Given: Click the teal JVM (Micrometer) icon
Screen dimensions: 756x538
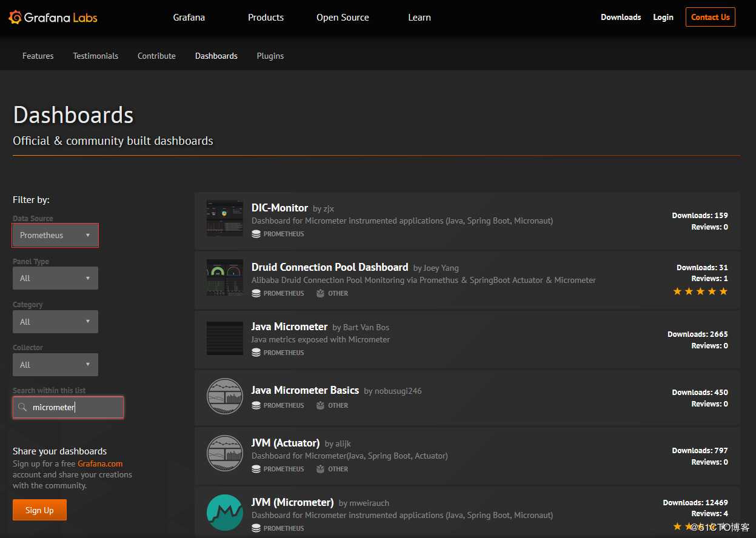Looking at the screenshot, I should (x=224, y=513).
